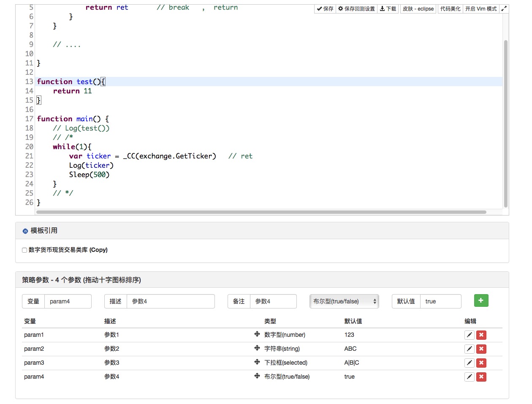Edit param4 using its pencil icon

469,377
